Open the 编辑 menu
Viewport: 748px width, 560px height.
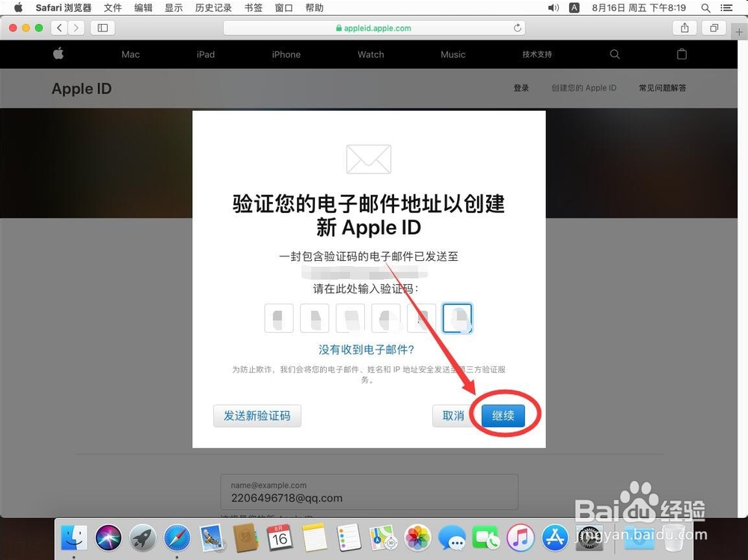click(x=143, y=7)
